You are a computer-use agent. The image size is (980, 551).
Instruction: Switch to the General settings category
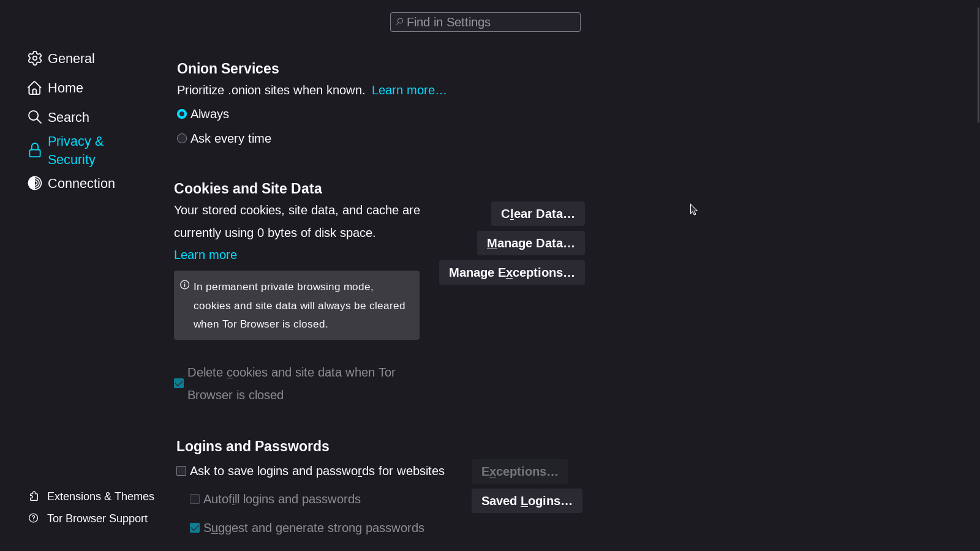[x=71, y=59]
